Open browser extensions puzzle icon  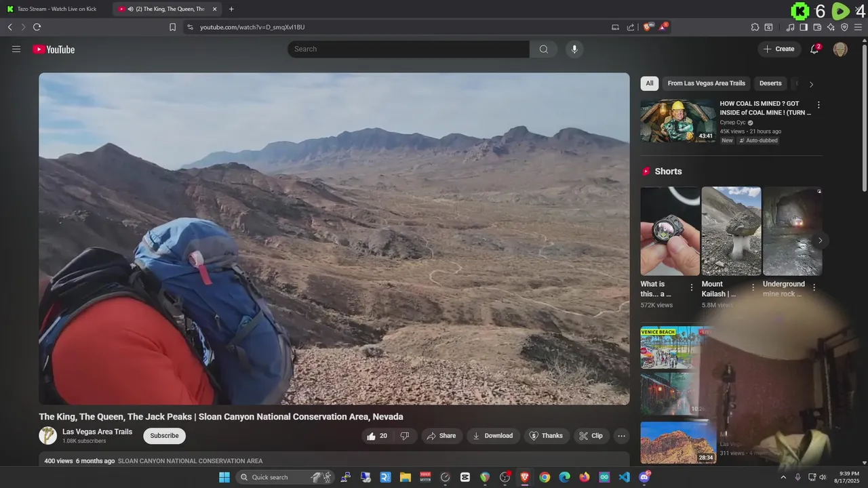tap(755, 27)
